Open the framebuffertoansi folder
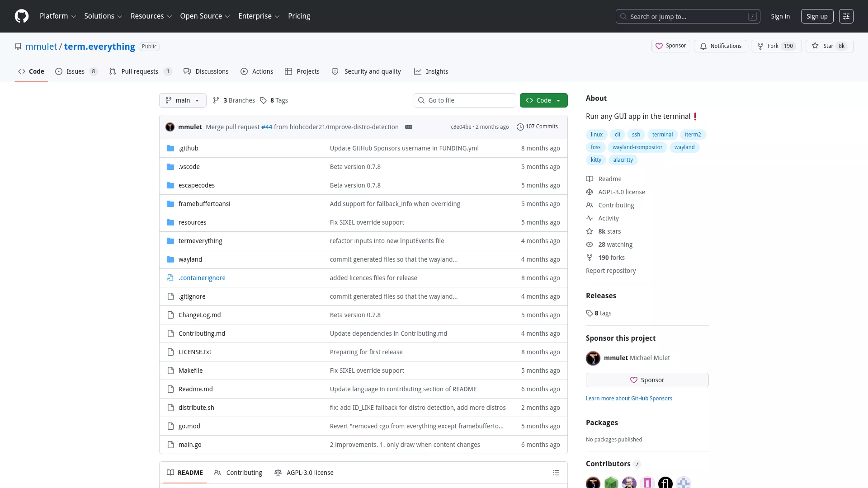Screen dimensions: 868x488 204,204
